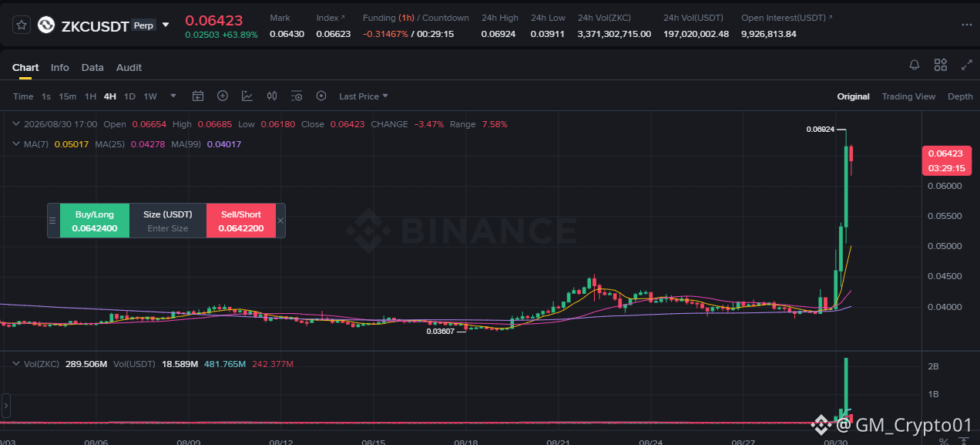This screenshot has width=980, height=445.
Task: Open chart settings list-gear icon
Action: (x=297, y=96)
